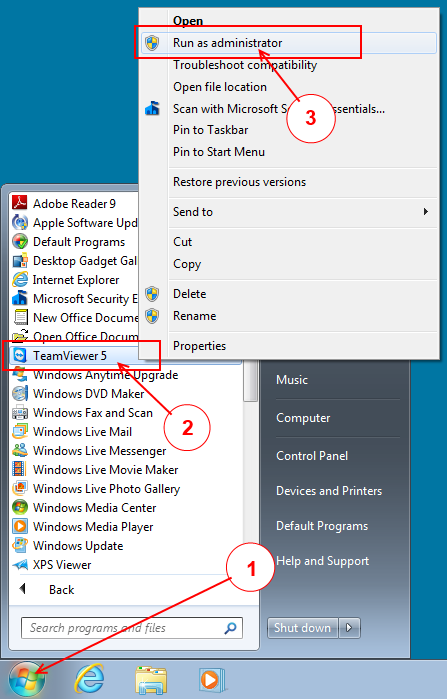Click the Windows Update icon
447x699 pixels.
[x=20, y=546]
